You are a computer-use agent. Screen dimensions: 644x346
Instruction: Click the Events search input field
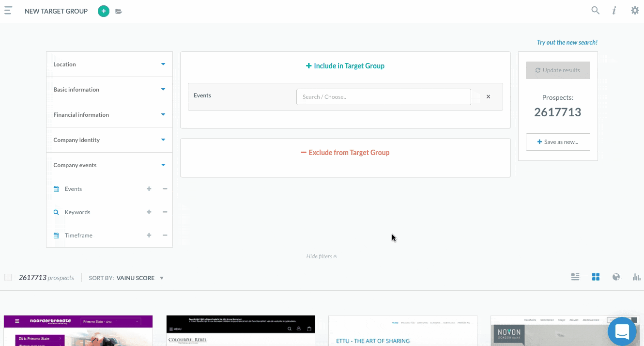pos(383,97)
